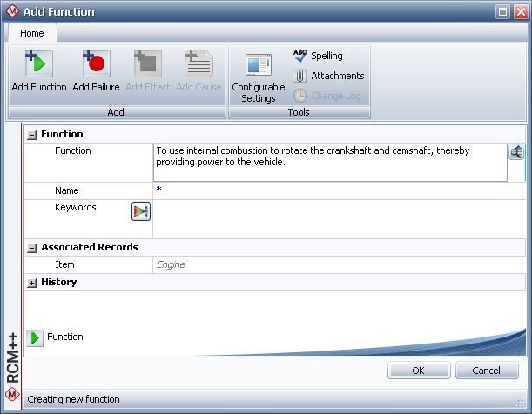Switch to the Home ribbon tab
Screen dimensions: 532x414
[x=32, y=33]
